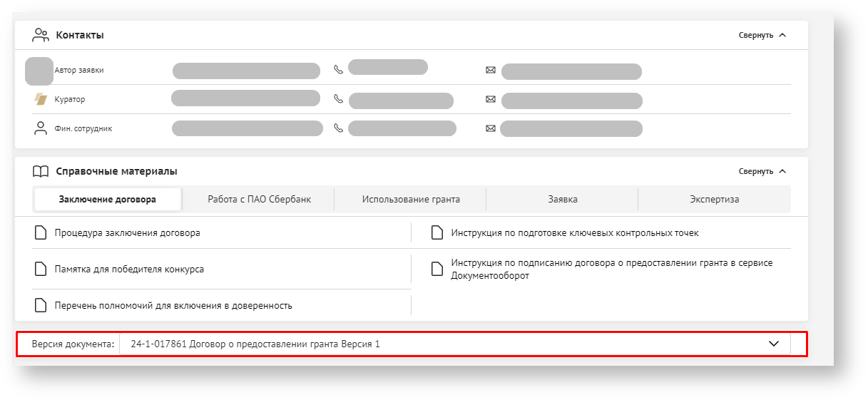This screenshot has height=400, width=868.
Task: Select the Экспертиза tab
Action: tap(714, 200)
